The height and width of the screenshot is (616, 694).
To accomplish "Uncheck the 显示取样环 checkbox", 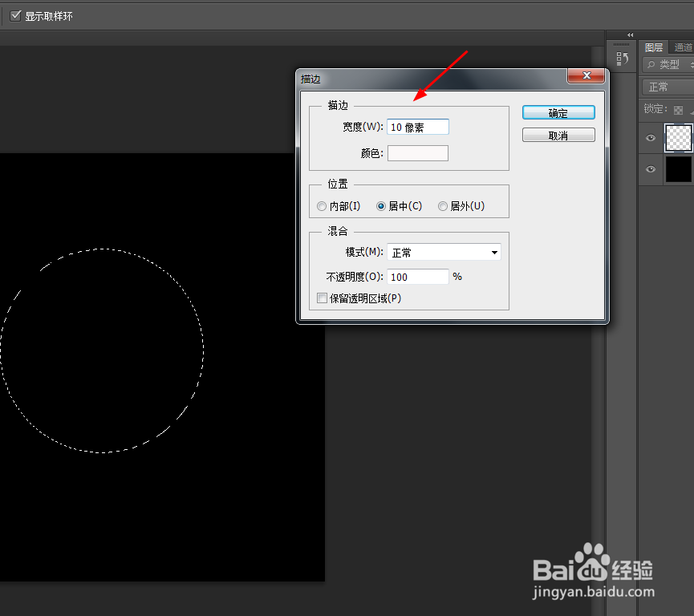I will click(x=15, y=14).
